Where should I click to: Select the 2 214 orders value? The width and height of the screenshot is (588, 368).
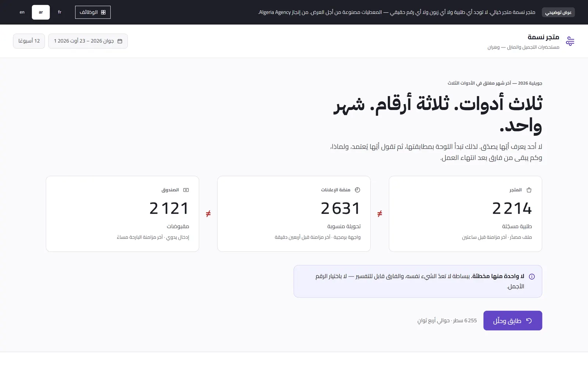512,208
